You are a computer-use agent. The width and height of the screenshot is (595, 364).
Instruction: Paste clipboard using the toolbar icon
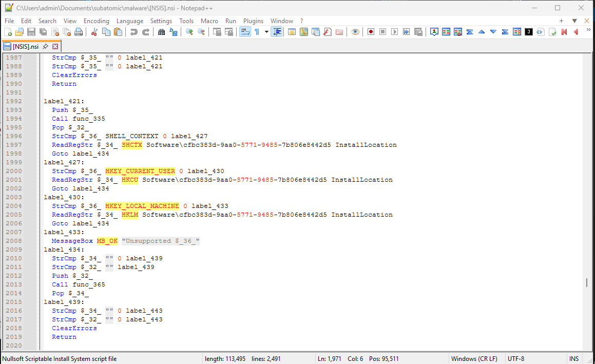[118, 32]
